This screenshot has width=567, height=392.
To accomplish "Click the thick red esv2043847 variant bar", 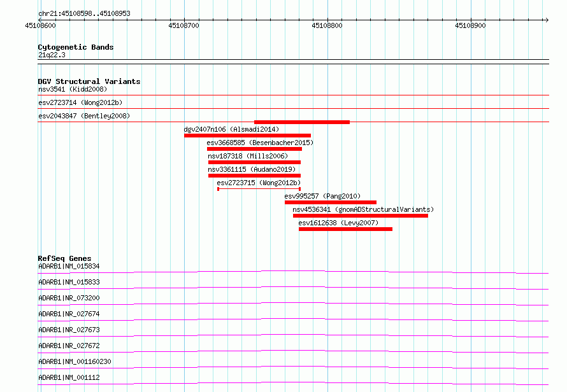I will click(302, 122).
